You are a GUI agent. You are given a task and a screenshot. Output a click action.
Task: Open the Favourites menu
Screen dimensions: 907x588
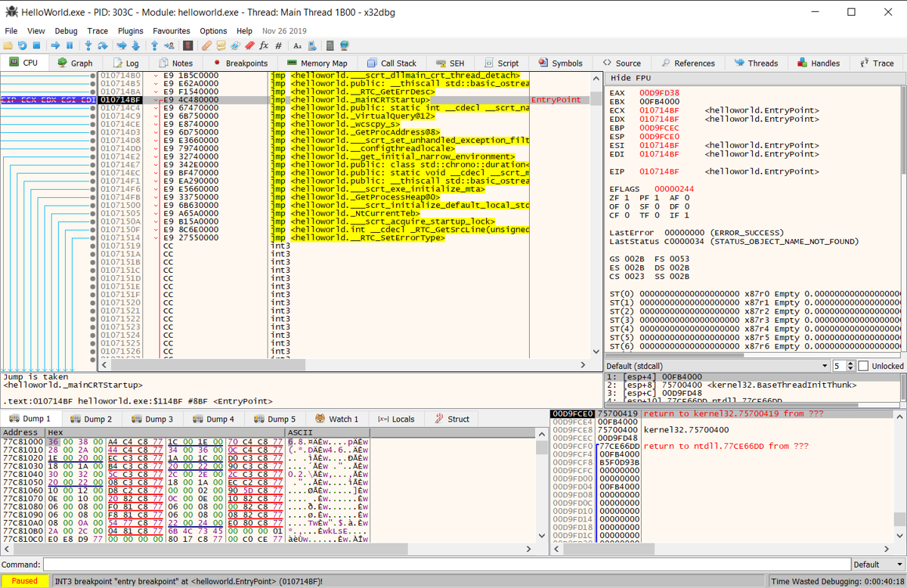point(172,31)
